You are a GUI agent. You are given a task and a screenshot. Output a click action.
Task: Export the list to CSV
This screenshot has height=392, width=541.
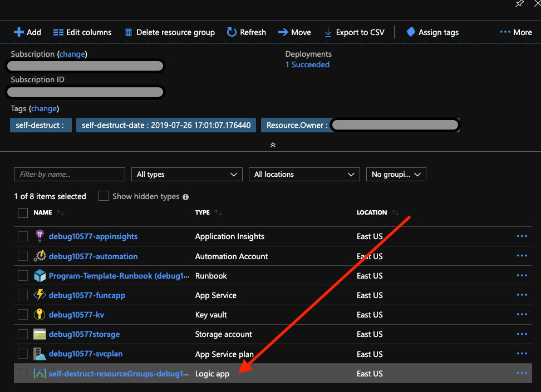(x=355, y=32)
